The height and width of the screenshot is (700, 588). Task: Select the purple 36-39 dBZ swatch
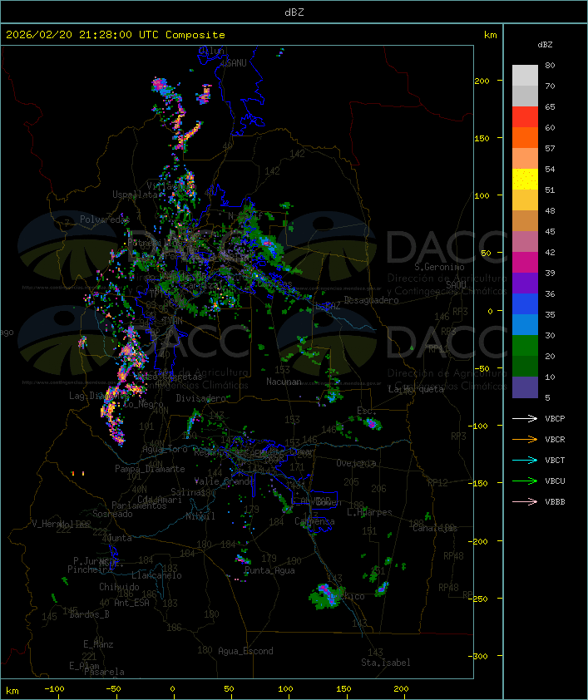[525, 283]
